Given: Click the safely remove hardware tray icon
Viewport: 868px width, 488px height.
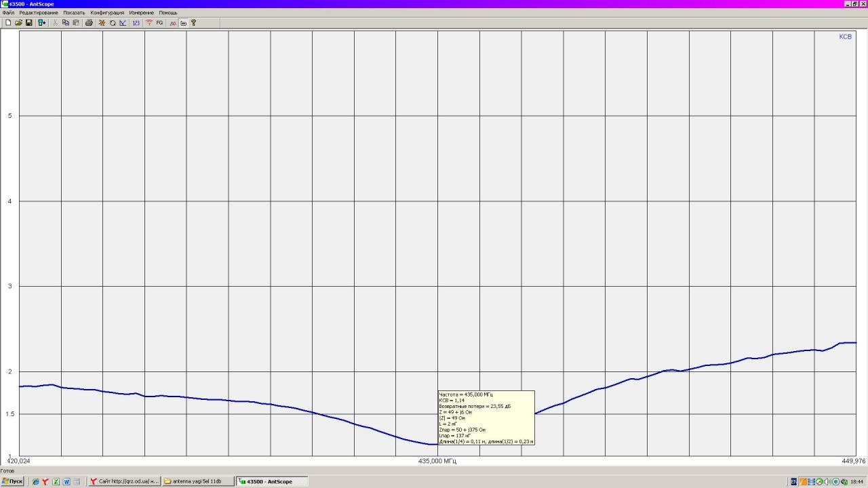Looking at the screenshot, I should click(x=844, y=482).
